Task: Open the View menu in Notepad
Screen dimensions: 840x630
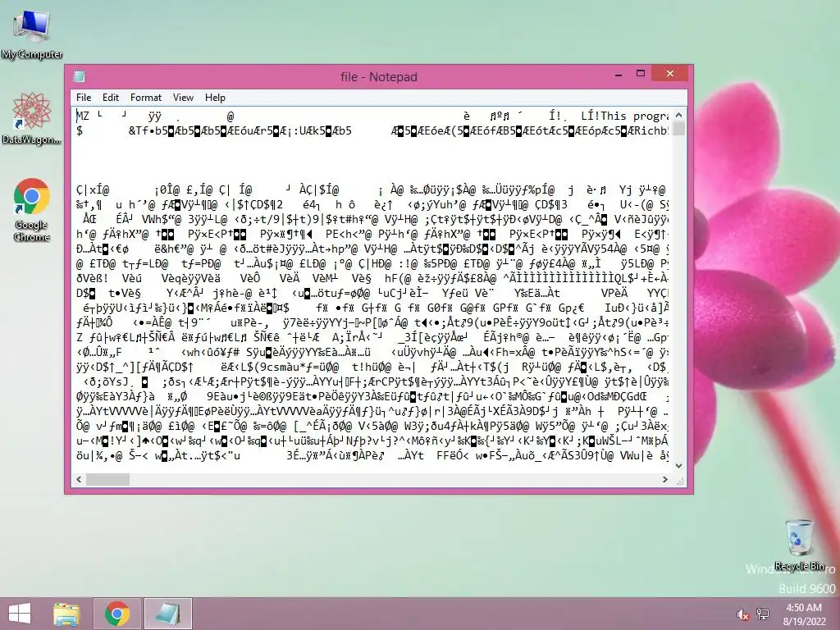Action: [x=183, y=98]
